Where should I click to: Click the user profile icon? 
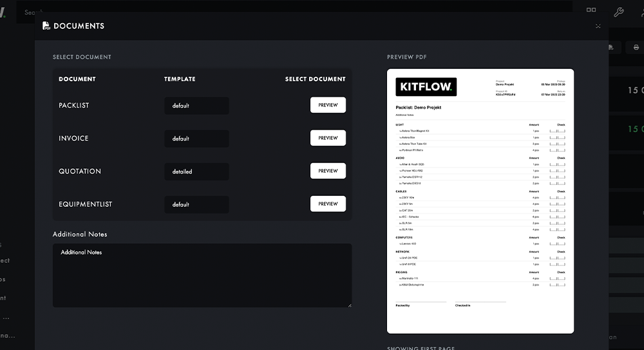point(641,12)
